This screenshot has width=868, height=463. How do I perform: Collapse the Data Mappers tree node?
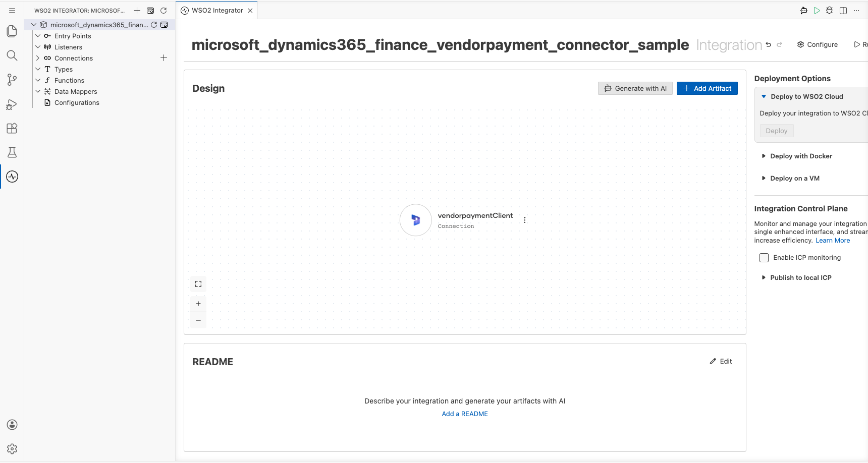pos(38,91)
